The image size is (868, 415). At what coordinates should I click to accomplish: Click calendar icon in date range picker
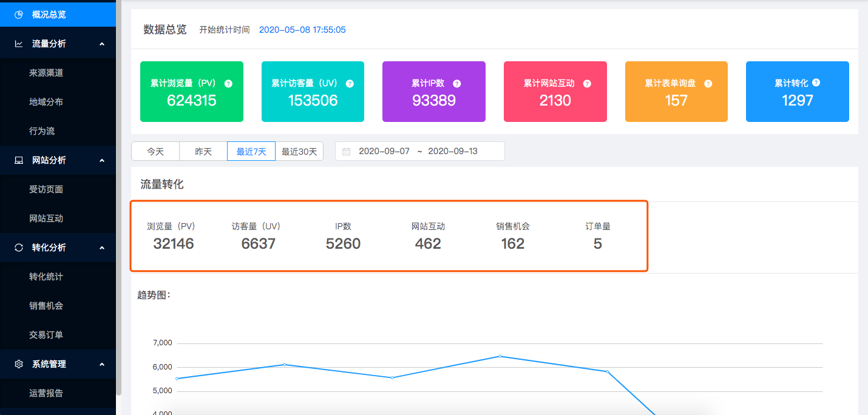click(347, 151)
